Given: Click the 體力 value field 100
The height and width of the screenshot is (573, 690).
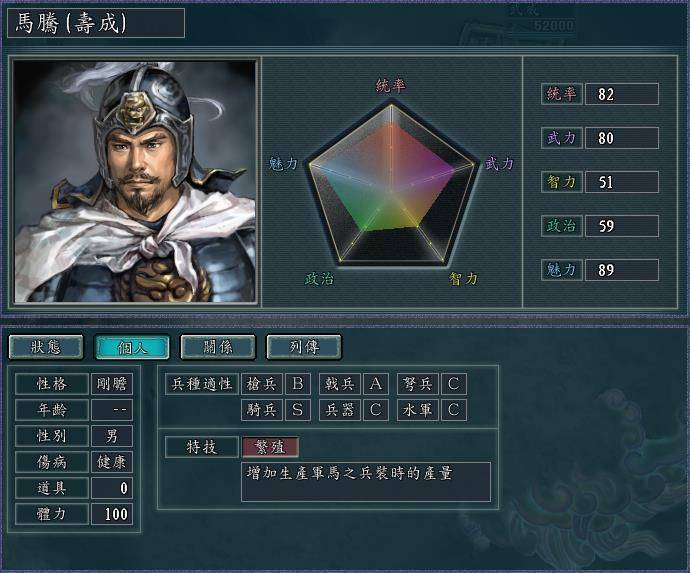Looking at the screenshot, I should click(112, 514).
